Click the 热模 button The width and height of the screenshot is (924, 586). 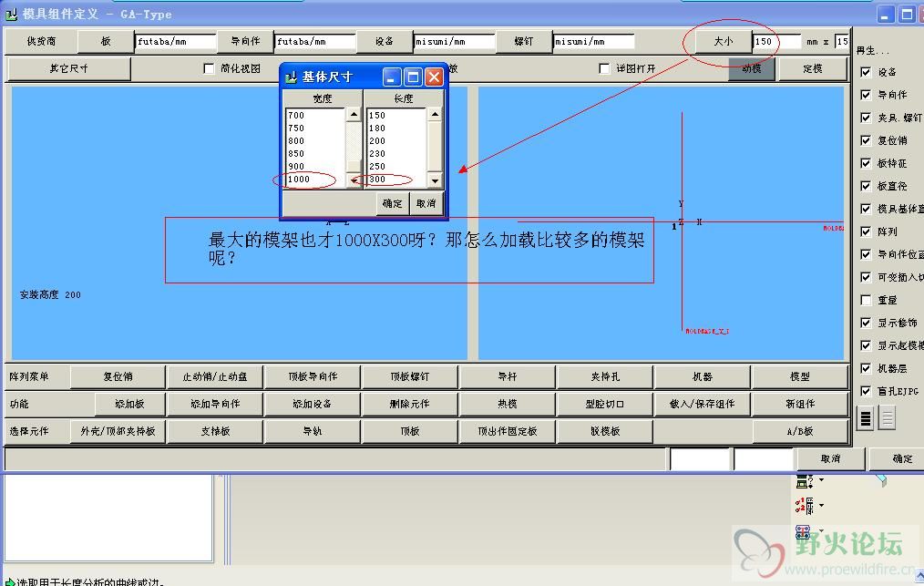click(508, 404)
